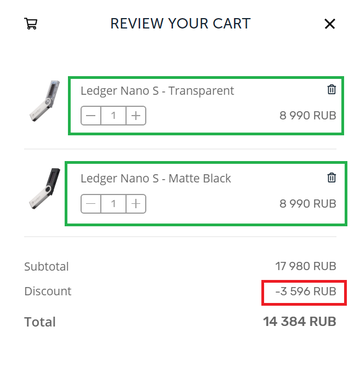Close the Review Your Cart panel

pos(329,24)
